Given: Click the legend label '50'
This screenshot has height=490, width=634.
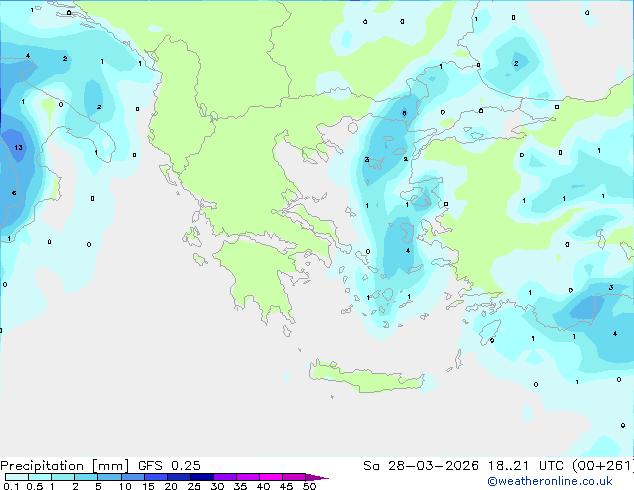Looking at the screenshot, I should pos(309,486).
